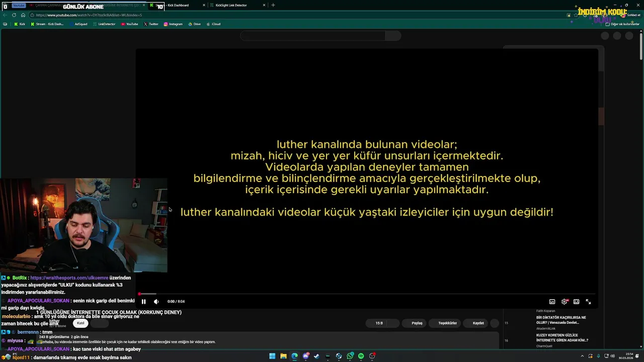Close the KickSight Link Detector tab
The height and width of the screenshot is (362, 644).
click(264, 5)
